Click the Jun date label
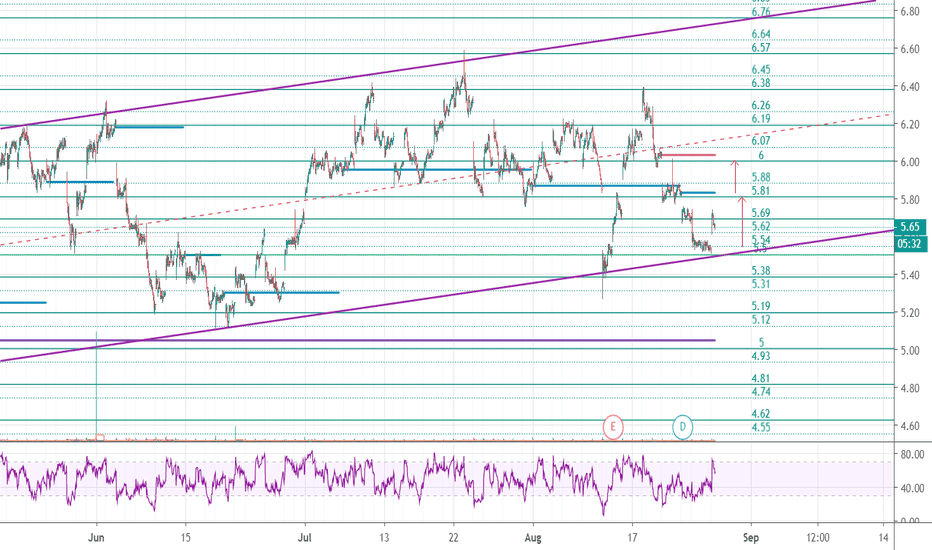The height and width of the screenshot is (550, 932). [96, 538]
